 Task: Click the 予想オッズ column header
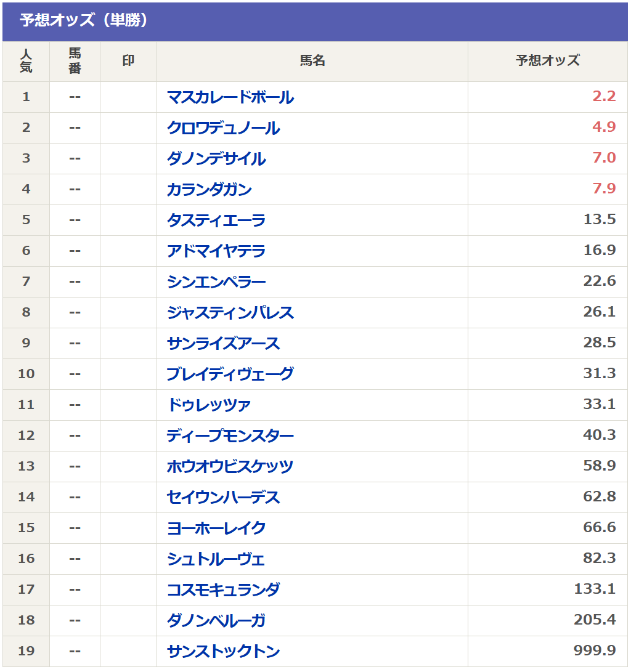[x=547, y=61]
